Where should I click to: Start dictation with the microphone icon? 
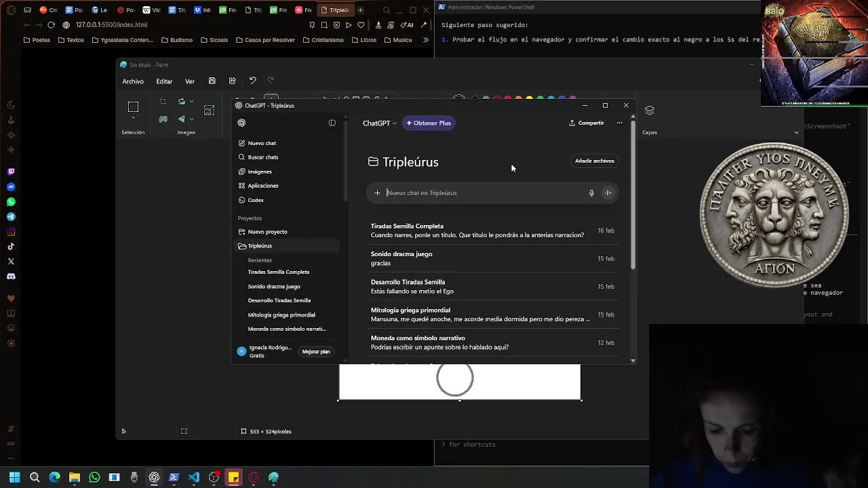(x=591, y=193)
